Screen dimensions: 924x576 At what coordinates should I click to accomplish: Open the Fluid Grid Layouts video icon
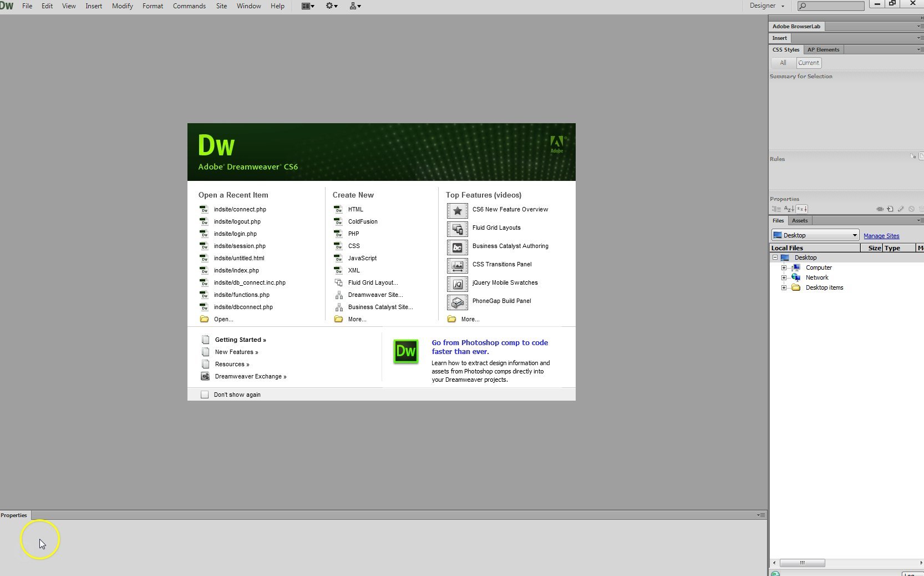pyautogui.click(x=457, y=229)
